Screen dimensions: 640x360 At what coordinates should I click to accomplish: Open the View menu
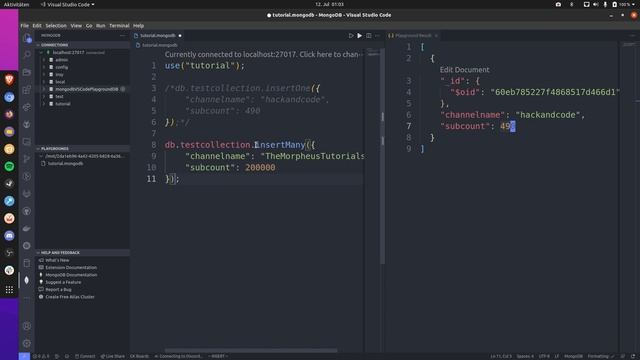coord(76,25)
